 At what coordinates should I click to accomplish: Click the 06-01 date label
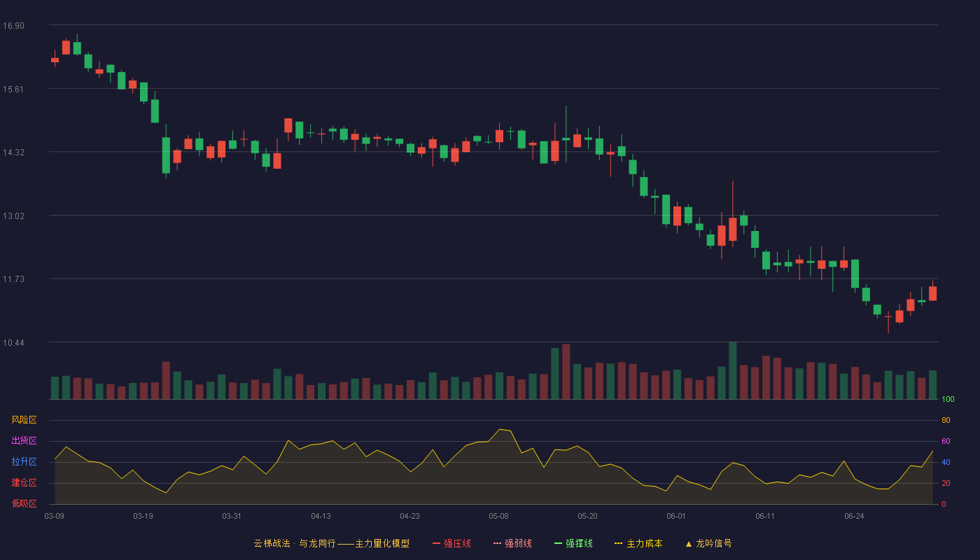click(677, 516)
